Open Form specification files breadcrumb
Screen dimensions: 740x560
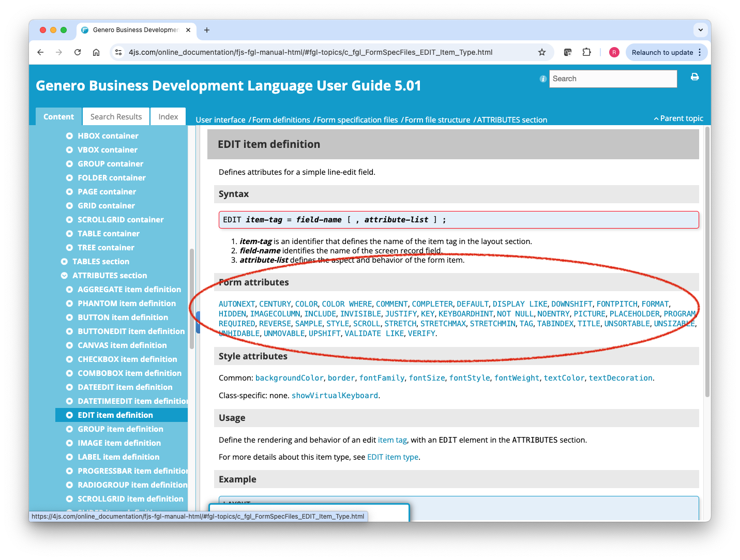tap(357, 120)
